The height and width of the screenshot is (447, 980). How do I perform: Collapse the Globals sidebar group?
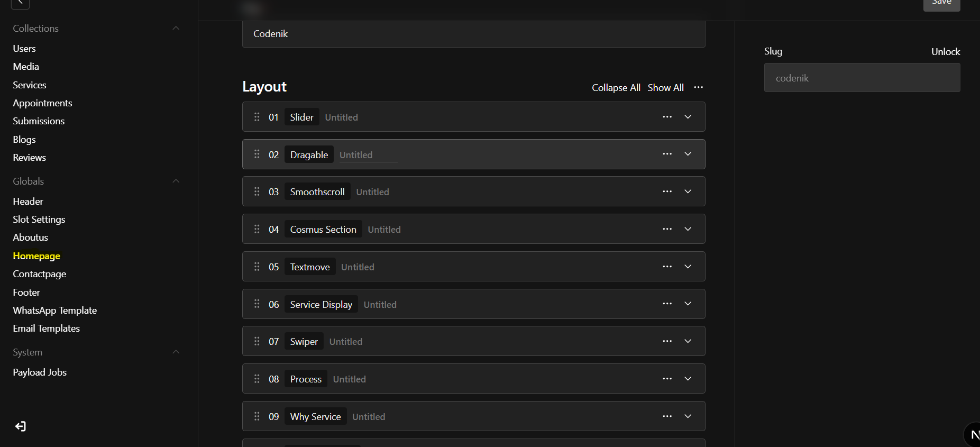pos(176,181)
